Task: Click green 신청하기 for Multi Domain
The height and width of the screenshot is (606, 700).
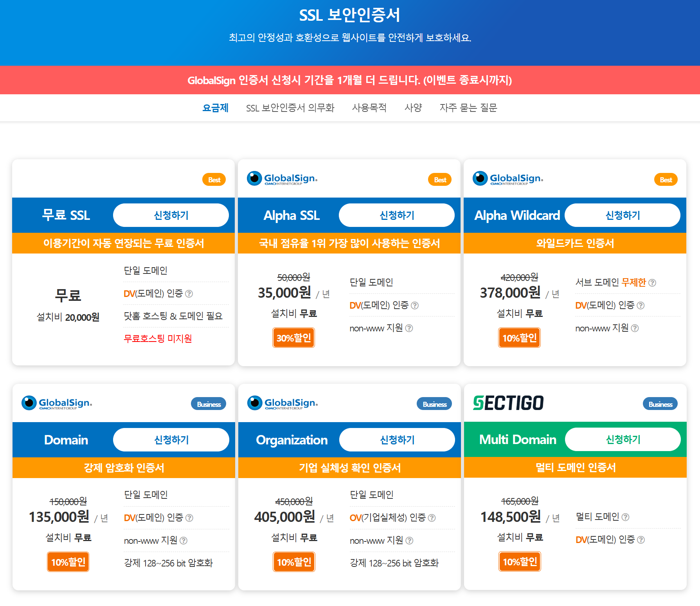Action: click(x=623, y=439)
